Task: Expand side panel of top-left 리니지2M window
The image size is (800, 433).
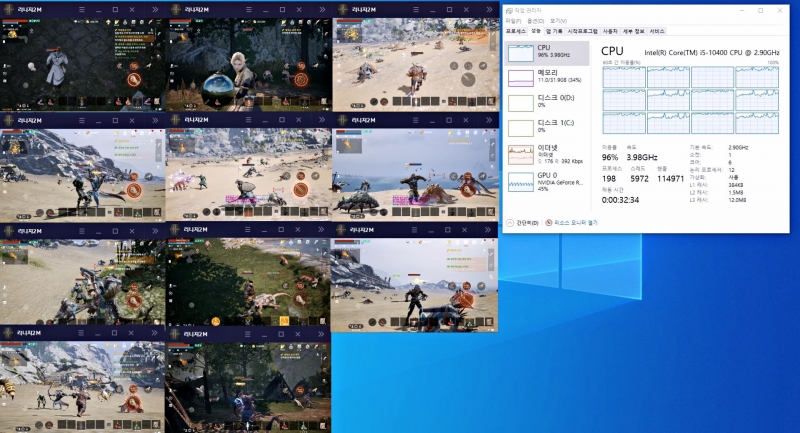Action: coord(155,10)
